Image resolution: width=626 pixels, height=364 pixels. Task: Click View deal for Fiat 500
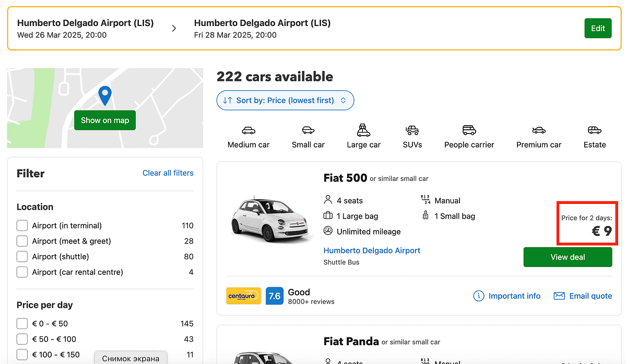click(568, 257)
